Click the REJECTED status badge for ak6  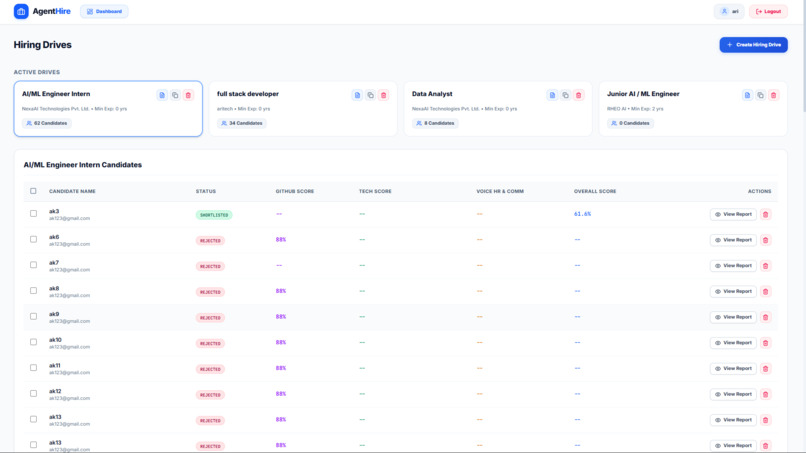click(x=210, y=241)
